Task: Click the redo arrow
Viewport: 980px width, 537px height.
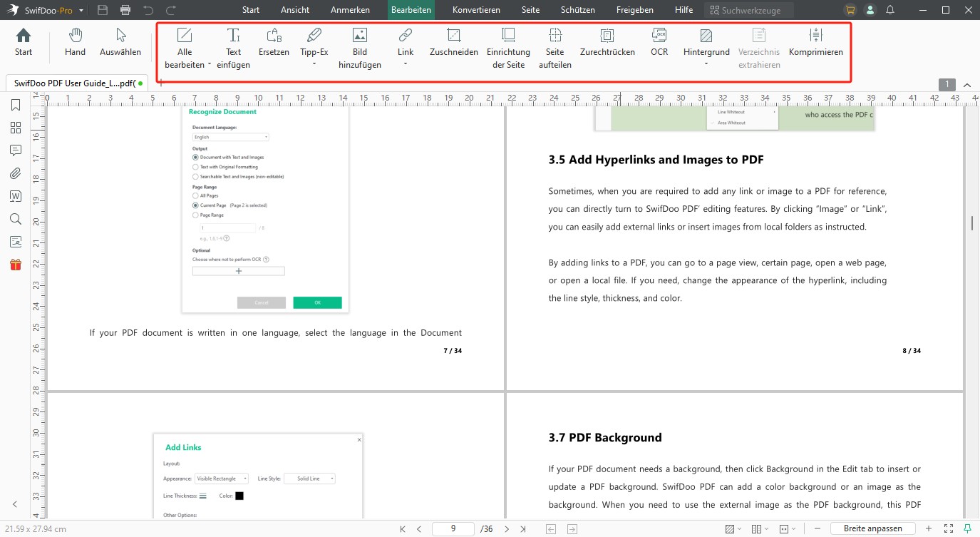Action: pos(171,10)
